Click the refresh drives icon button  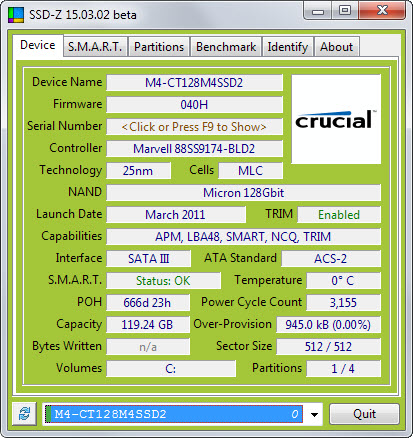pos(24,414)
